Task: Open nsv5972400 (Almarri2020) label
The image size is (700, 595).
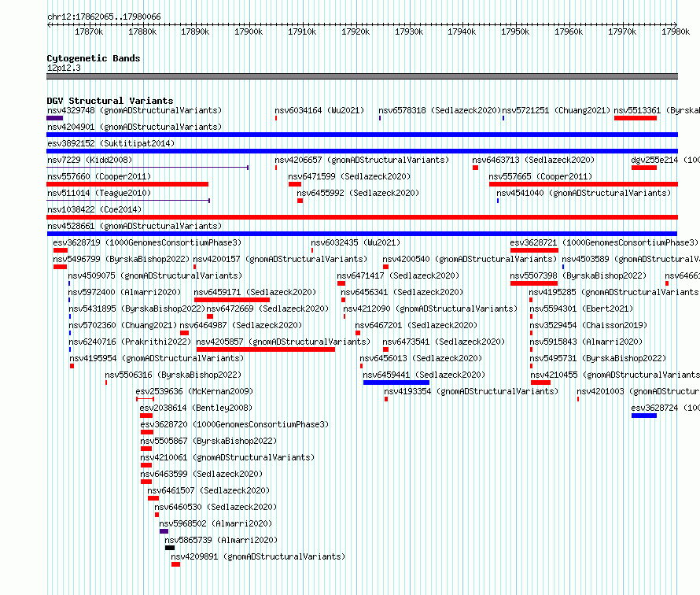Action: 124,292
